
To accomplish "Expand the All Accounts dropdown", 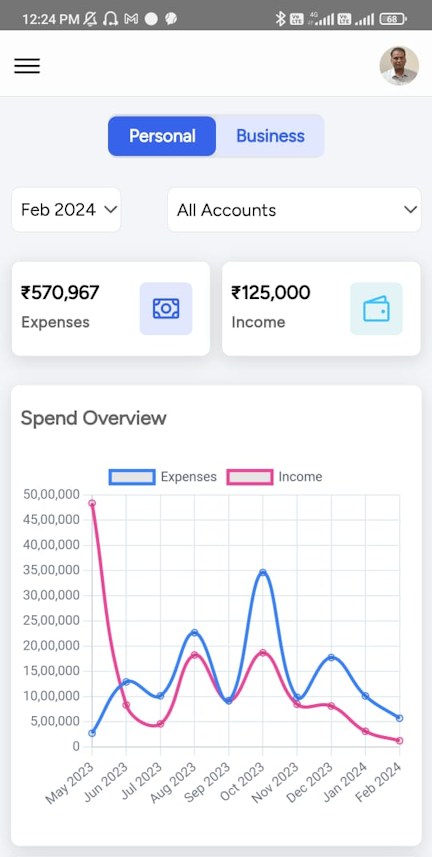I will coord(294,209).
